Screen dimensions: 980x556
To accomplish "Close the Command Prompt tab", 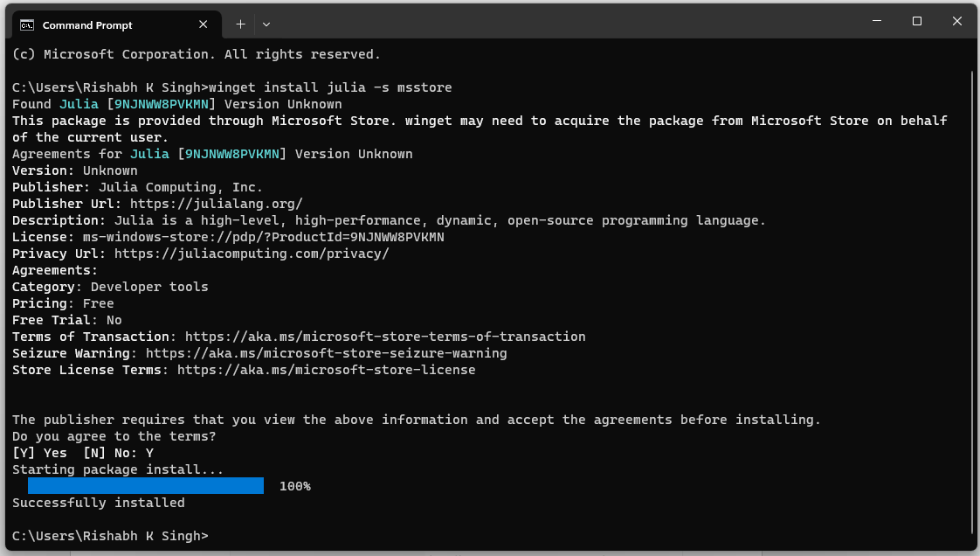I will pos(204,24).
